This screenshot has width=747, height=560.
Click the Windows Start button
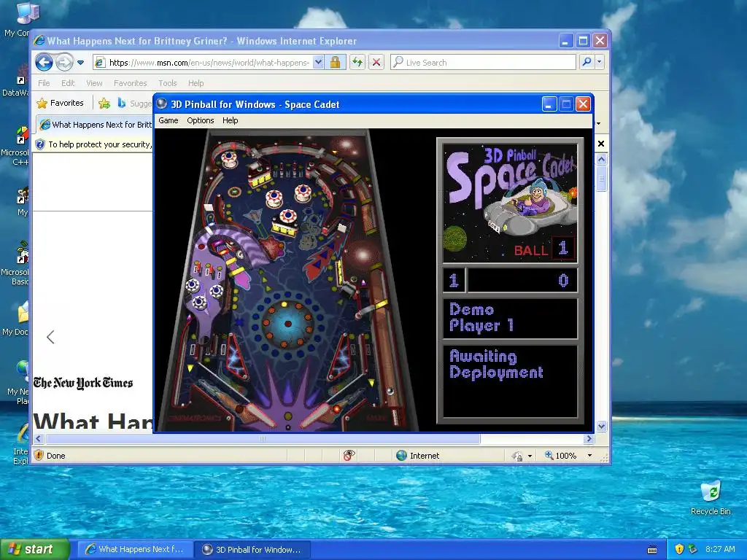pos(34,549)
